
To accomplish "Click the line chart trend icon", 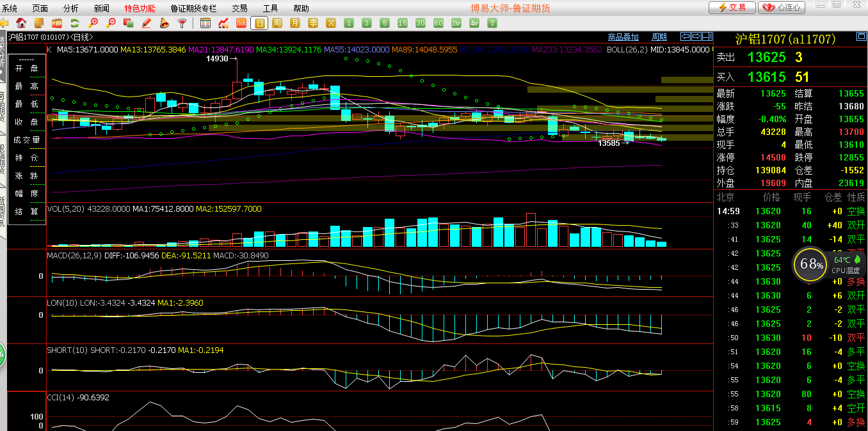I will (223, 23).
